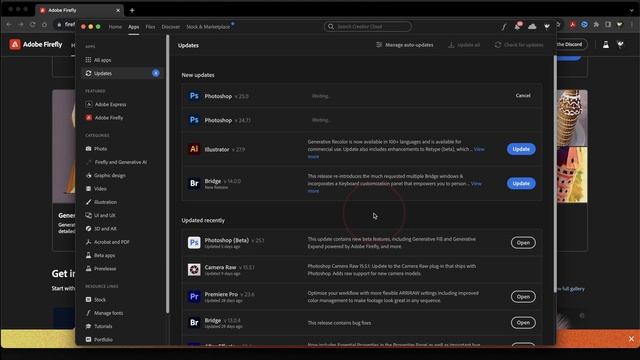
Task: Cancel the Photoshop v25.0 update
Action: pos(523,96)
